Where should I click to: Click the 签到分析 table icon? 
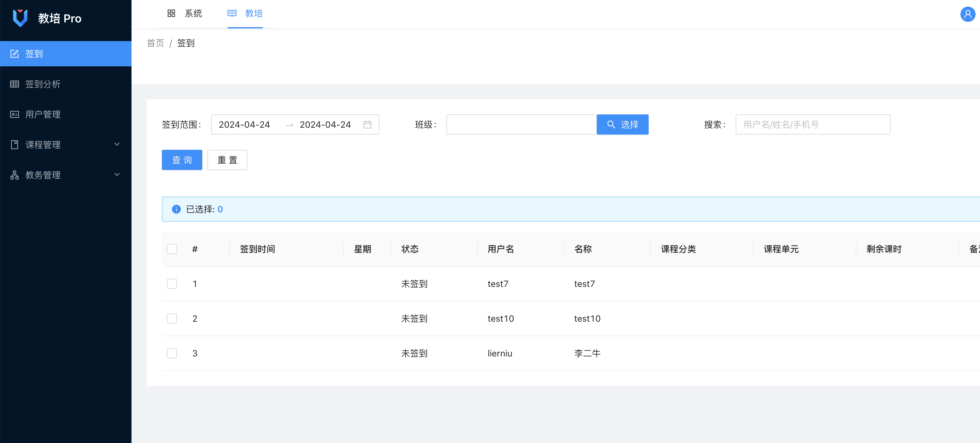[x=15, y=84]
